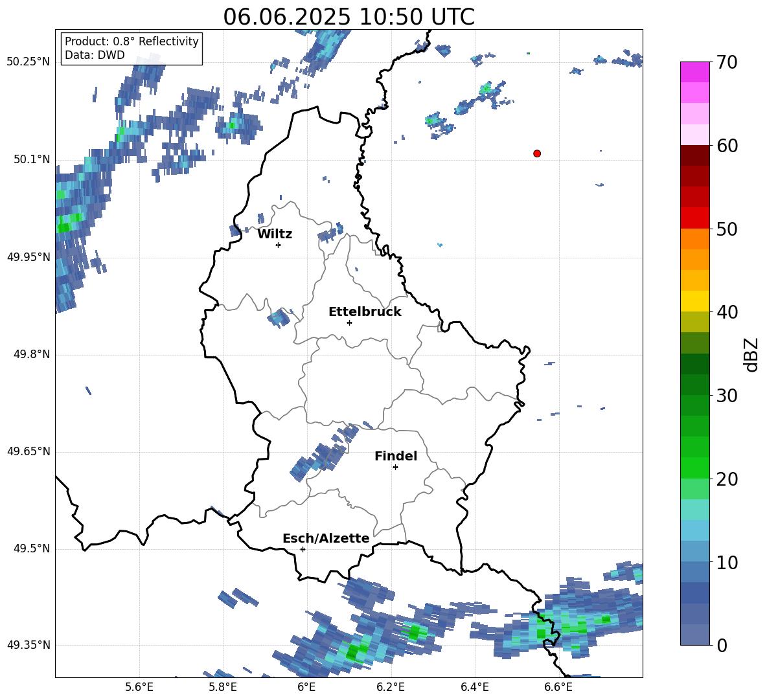Select the Esch/Alzette city label

[x=326, y=539]
